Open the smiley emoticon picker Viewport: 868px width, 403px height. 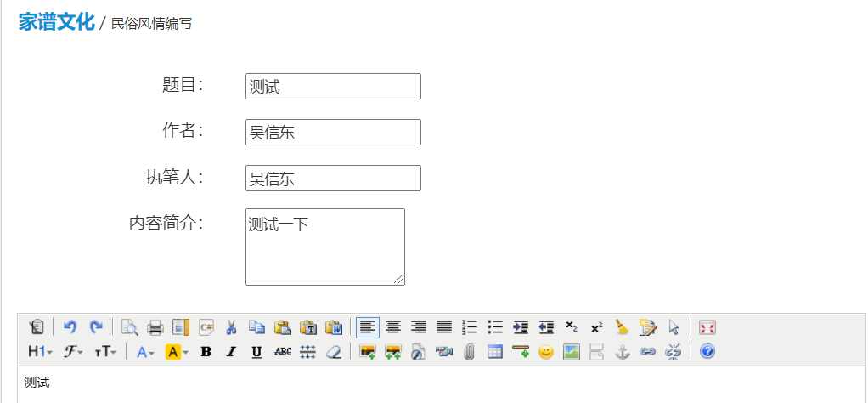click(x=546, y=351)
